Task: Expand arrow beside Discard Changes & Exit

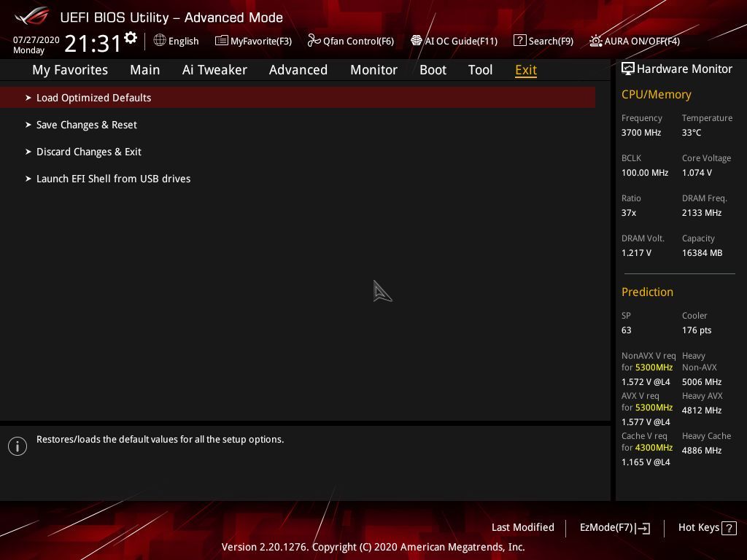Action: tap(28, 152)
